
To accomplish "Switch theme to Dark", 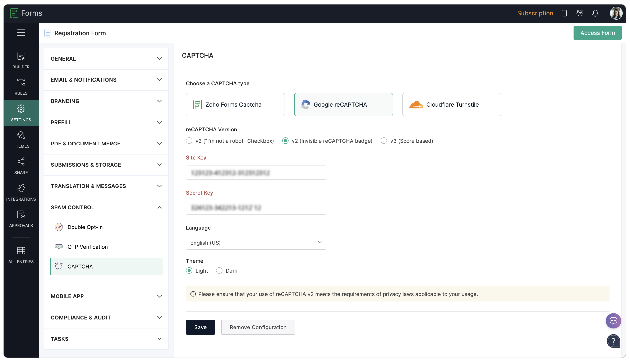I will pyautogui.click(x=219, y=271).
